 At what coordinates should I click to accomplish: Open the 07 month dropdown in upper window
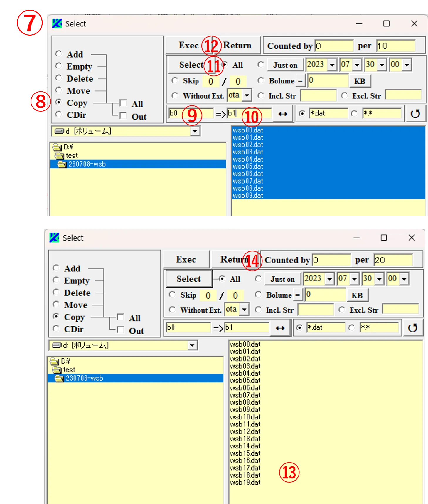[357, 65]
